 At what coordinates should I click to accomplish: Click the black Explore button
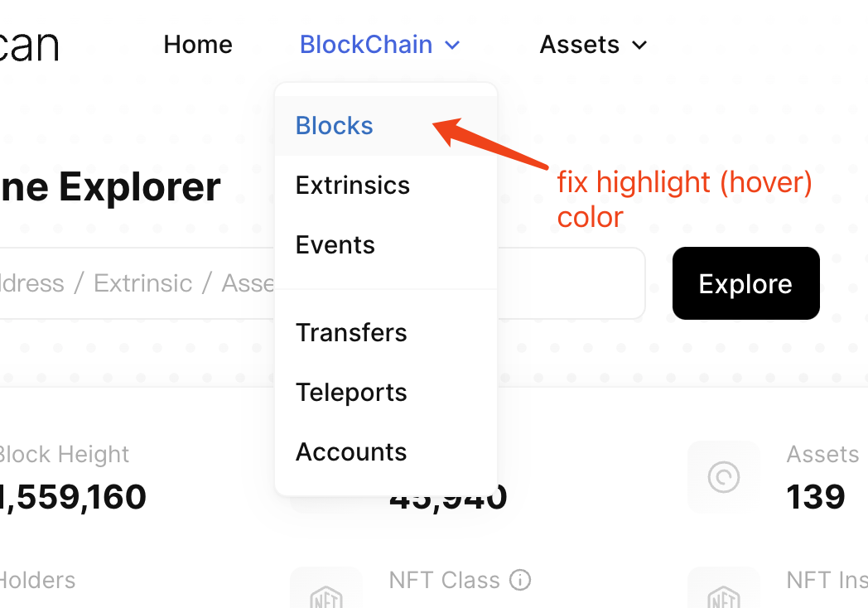pos(745,283)
